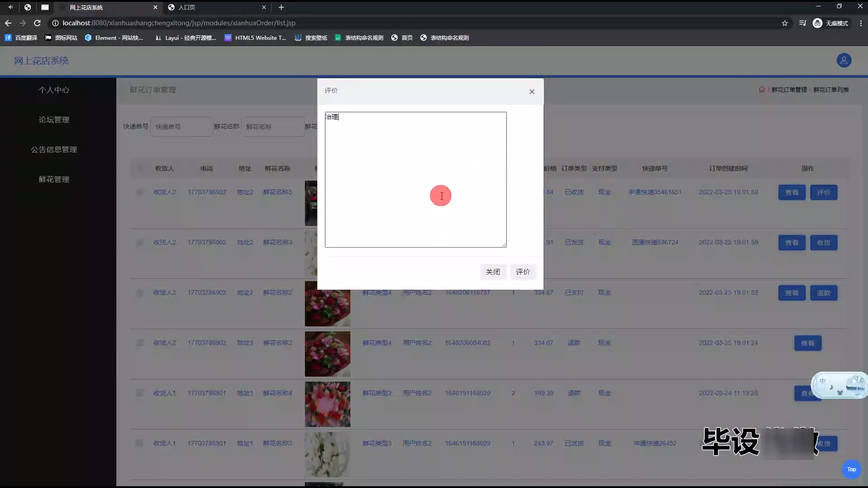This screenshot has height=488, width=868.
Task: Click the 鲜花订单管理 breadcrumb link
Action: [789, 90]
